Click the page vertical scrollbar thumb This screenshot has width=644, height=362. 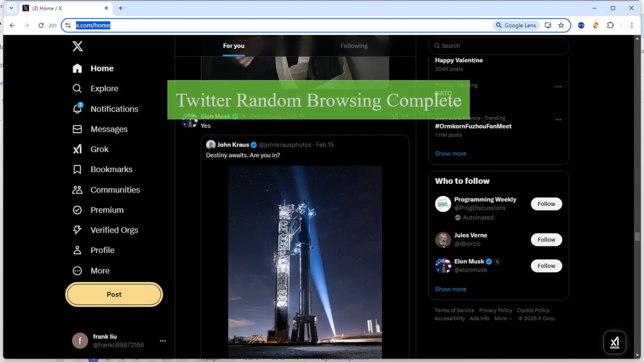(x=637, y=237)
